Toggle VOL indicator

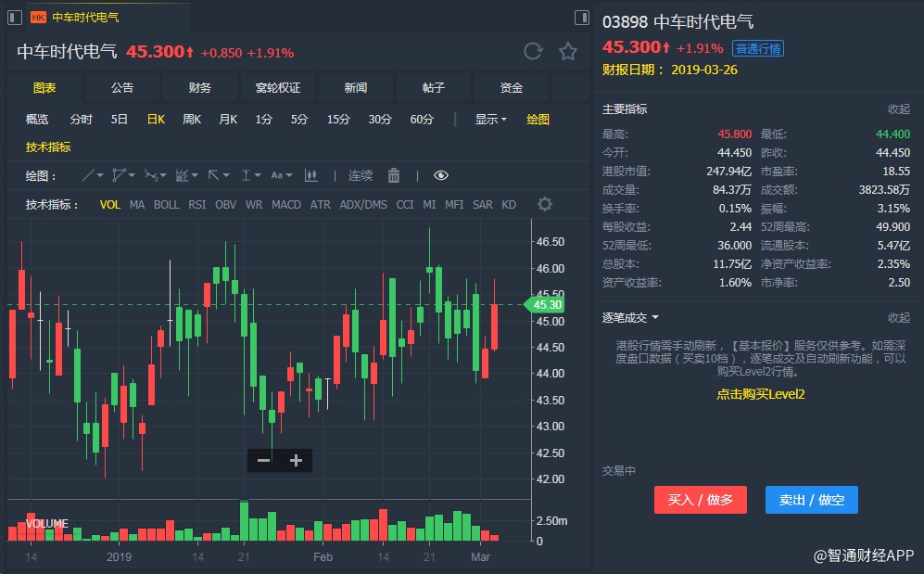pos(109,205)
